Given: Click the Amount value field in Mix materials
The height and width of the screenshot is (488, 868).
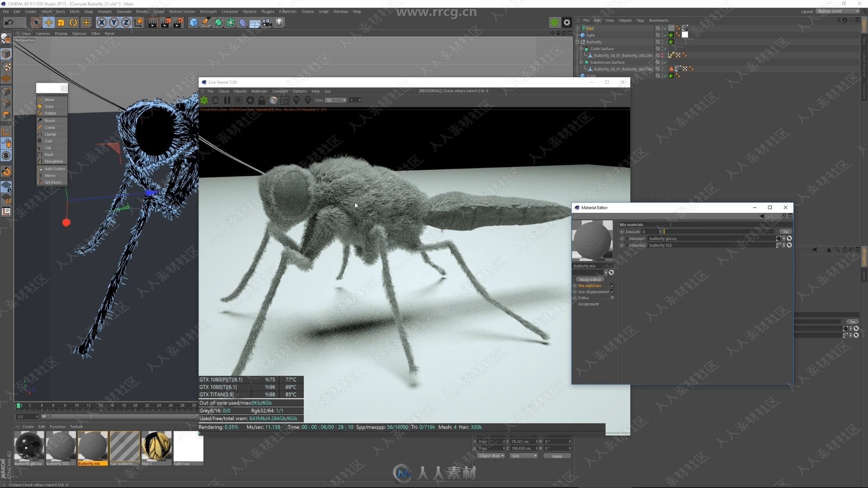Looking at the screenshot, I should point(651,232).
